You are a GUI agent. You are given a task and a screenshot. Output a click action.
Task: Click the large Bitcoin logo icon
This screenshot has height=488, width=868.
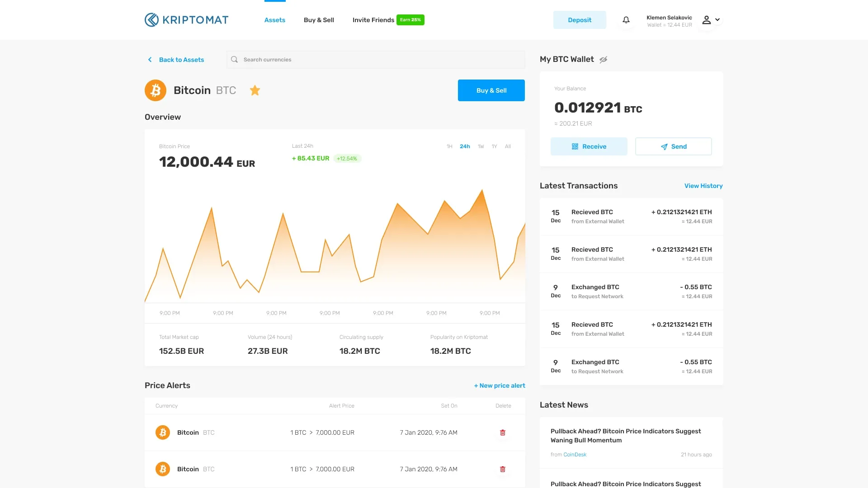click(156, 90)
